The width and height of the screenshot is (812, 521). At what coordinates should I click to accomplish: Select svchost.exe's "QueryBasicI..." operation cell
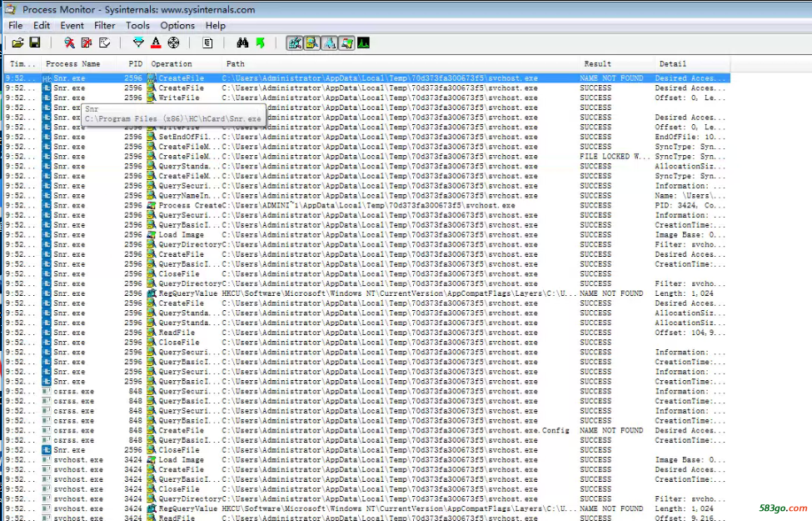pyautogui.click(x=188, y=479)
